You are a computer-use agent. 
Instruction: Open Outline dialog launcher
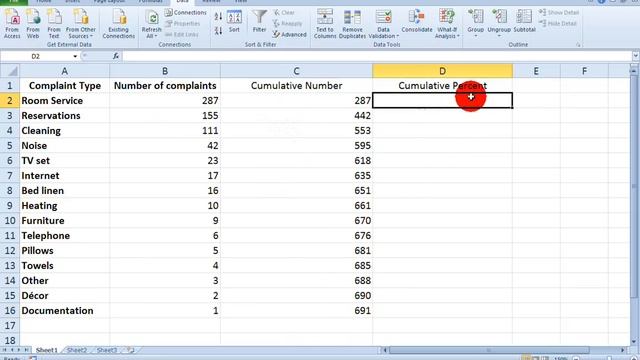pos(578,45)
